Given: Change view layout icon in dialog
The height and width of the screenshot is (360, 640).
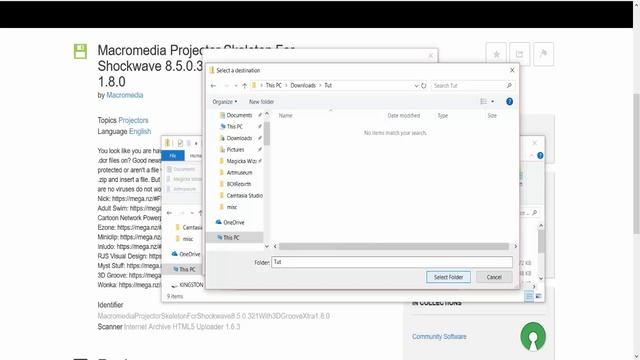Looking at the screenshot, I should click(484, 102).
